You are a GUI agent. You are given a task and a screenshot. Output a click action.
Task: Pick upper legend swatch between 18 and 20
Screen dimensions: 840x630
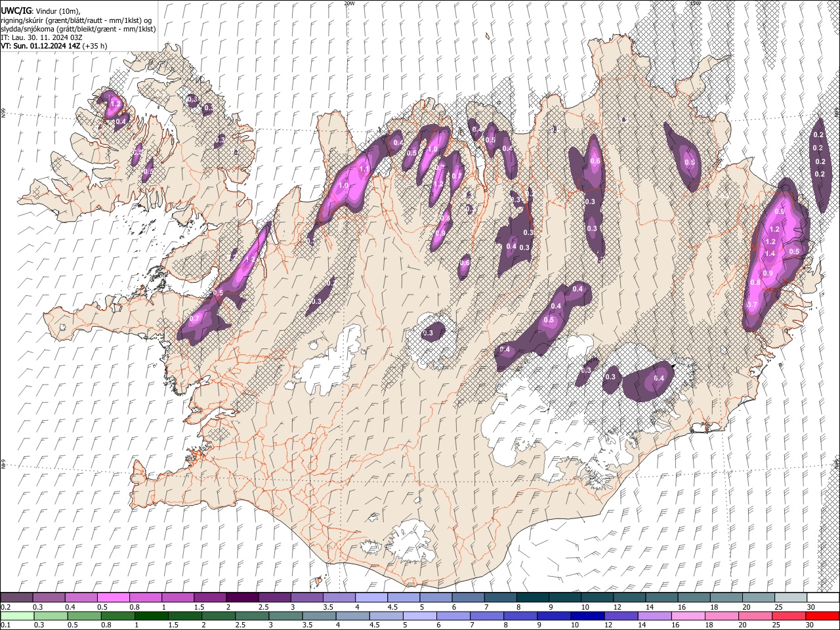[x=726, y=598]
